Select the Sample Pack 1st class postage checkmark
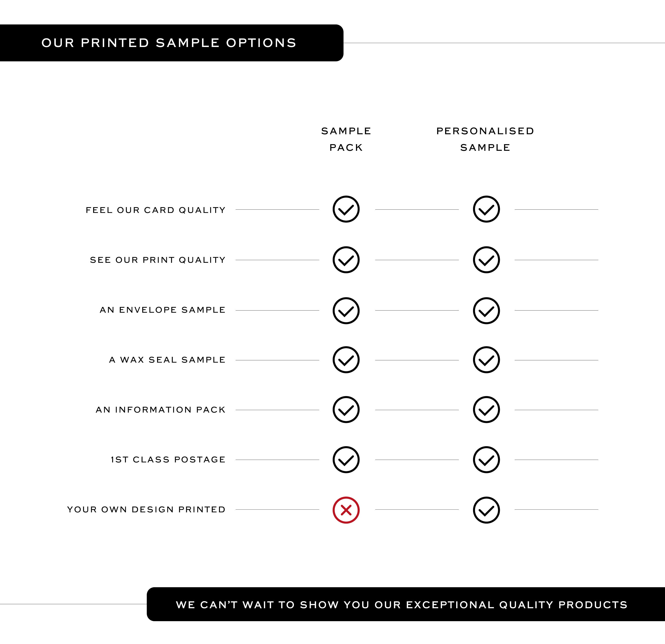The image size is (665, 644). (x=346, y=460)
